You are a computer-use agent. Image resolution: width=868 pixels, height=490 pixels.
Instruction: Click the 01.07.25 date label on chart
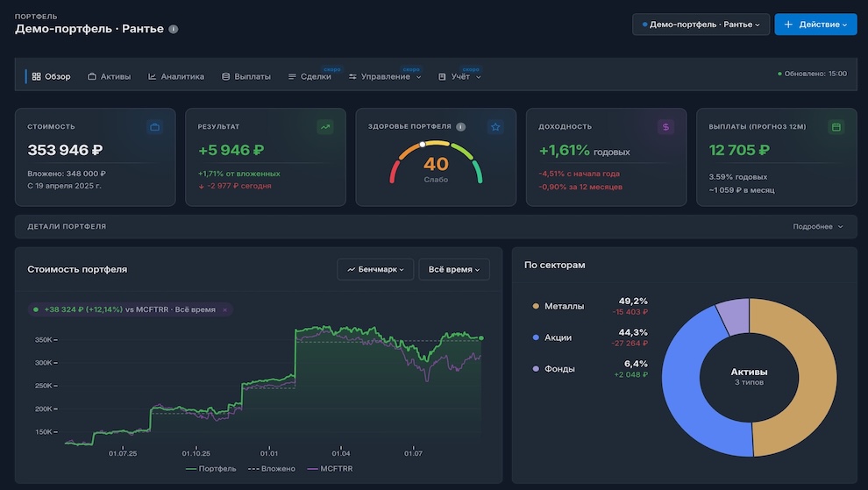pyautogui.click(x=123, y=453)
